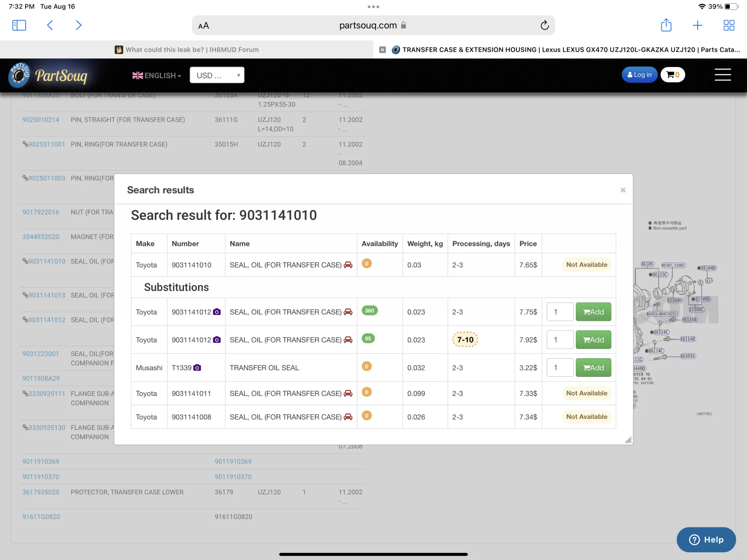
Task: Open a new tab with plus icon
Action: (698, 25)
